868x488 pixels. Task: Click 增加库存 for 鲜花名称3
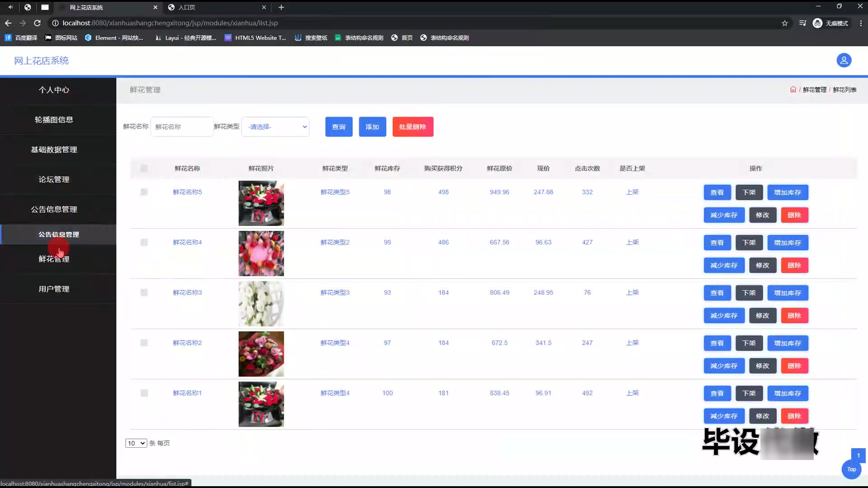(x=788, y=293)
